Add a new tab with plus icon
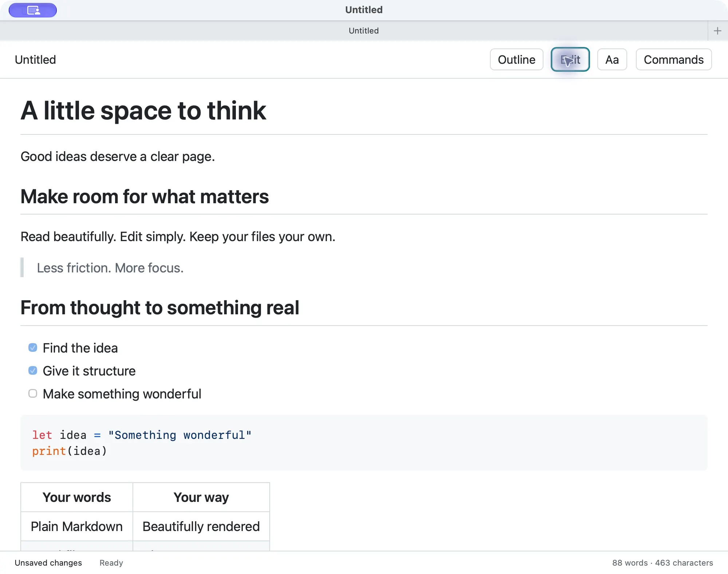728x574 pixels. coord(717,31)
